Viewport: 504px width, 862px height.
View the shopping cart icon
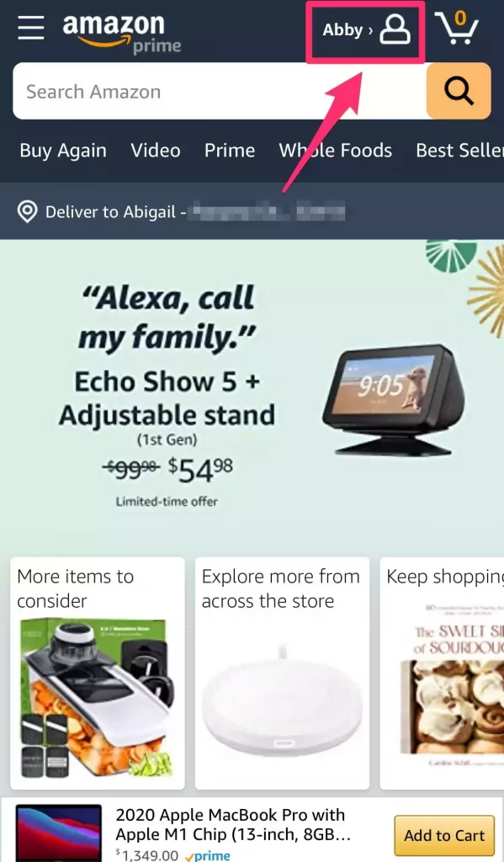pyautogui.click(x=457, y=28)
